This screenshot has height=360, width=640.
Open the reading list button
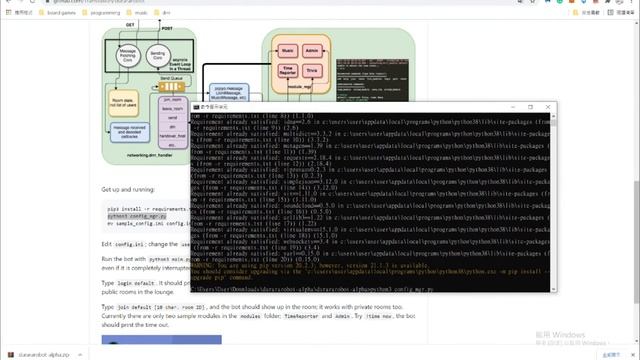(621, 13)
